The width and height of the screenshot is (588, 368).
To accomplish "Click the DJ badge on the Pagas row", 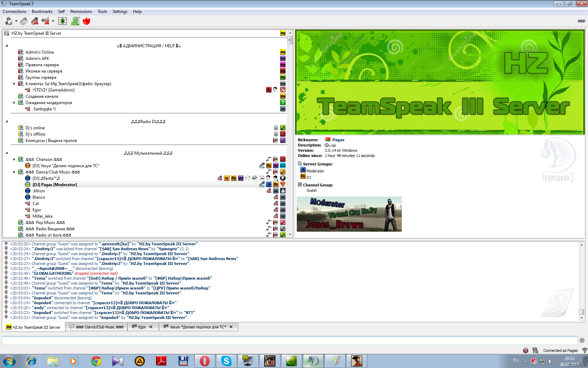I will click(x=276, y=184).
